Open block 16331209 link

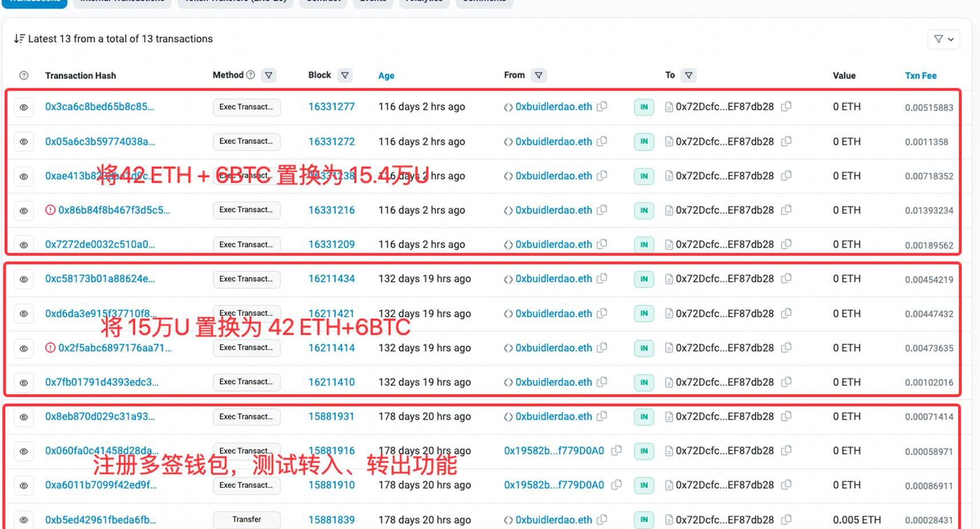(331, 245)
